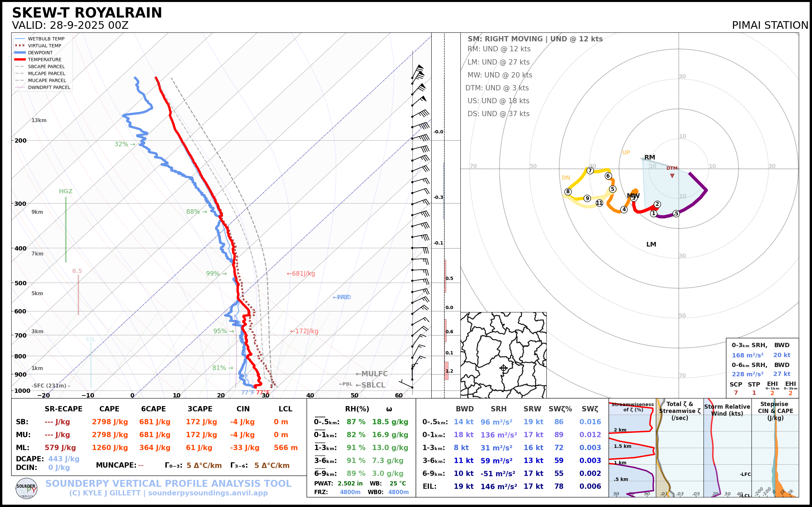812x507 pixels.
Task: Click the MULFC arrow label
Action: pos(371,374)
